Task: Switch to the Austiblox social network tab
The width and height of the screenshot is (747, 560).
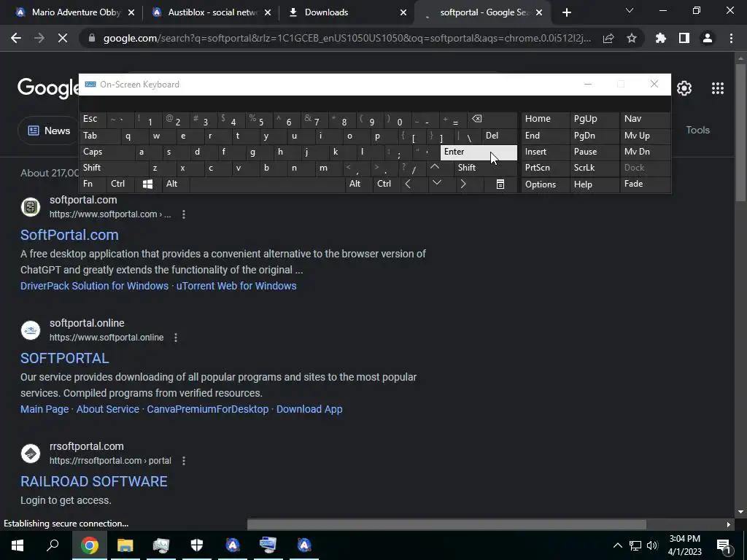Action: [x=212, y=12]
